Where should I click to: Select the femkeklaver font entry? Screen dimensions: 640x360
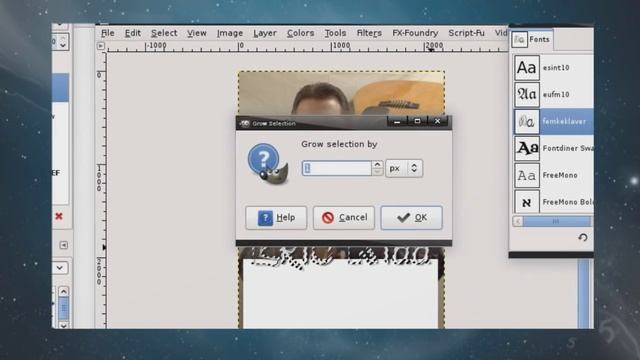tap(553, 122)
